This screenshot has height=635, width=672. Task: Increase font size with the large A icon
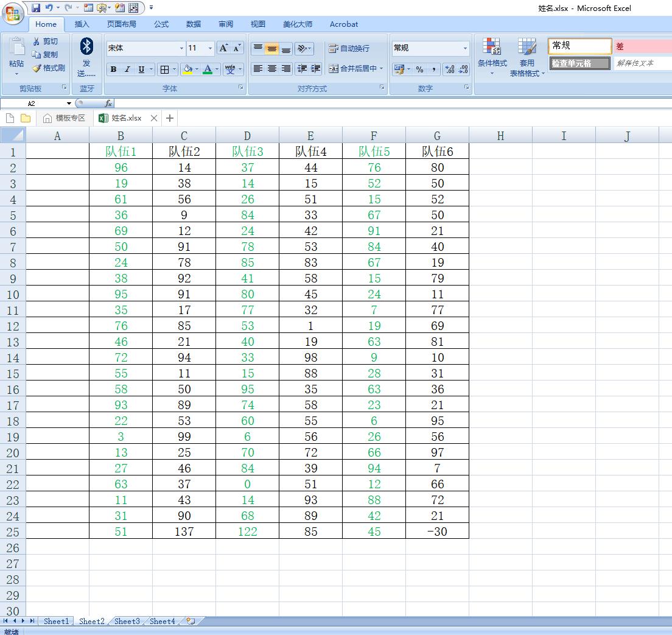[223, 48]
